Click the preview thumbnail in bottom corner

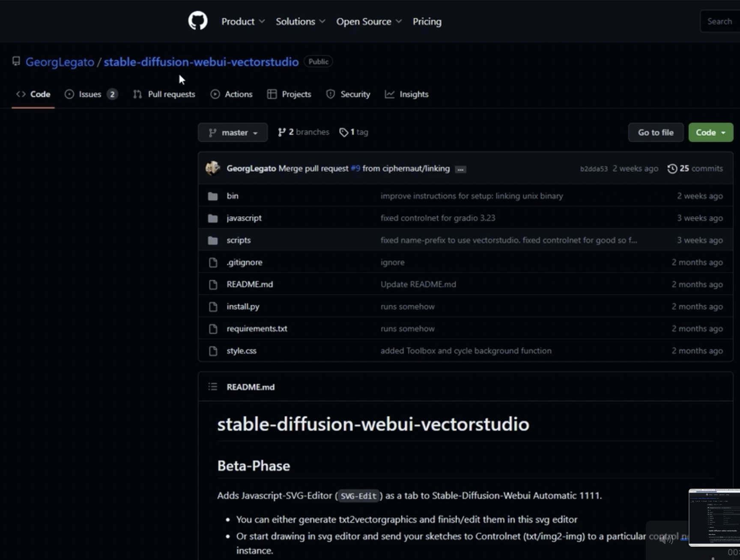point(714,517)
